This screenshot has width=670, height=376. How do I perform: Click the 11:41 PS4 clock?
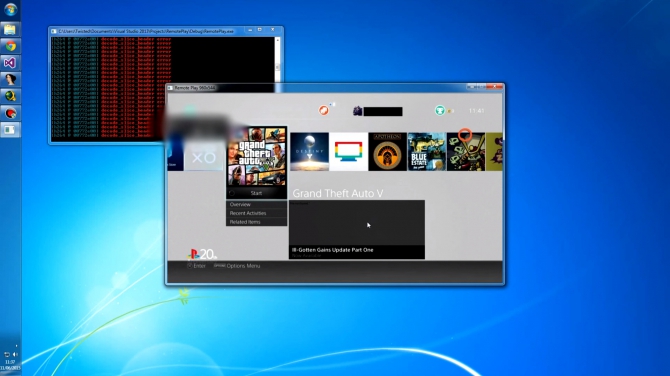click(476, 111)
